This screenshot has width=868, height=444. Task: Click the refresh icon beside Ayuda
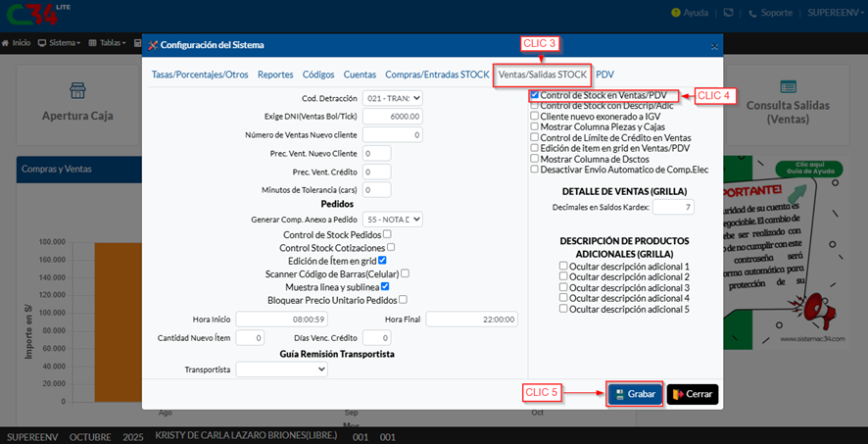tap(727, 13)
